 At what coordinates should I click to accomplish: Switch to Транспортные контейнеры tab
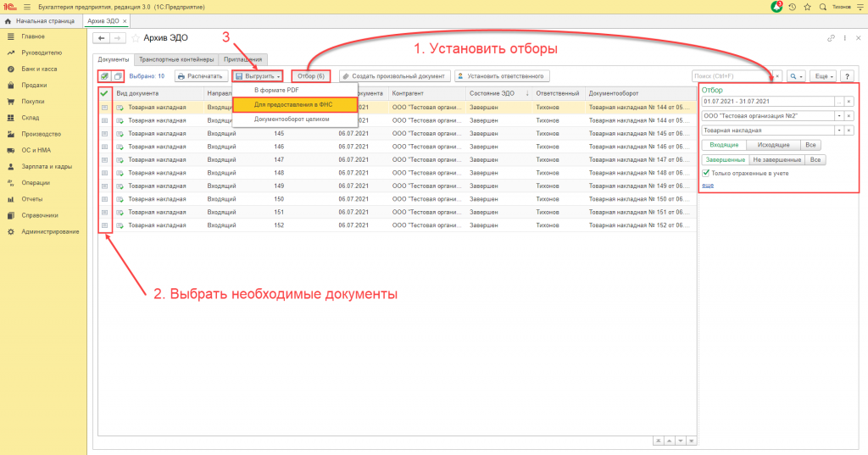[176, 60]
